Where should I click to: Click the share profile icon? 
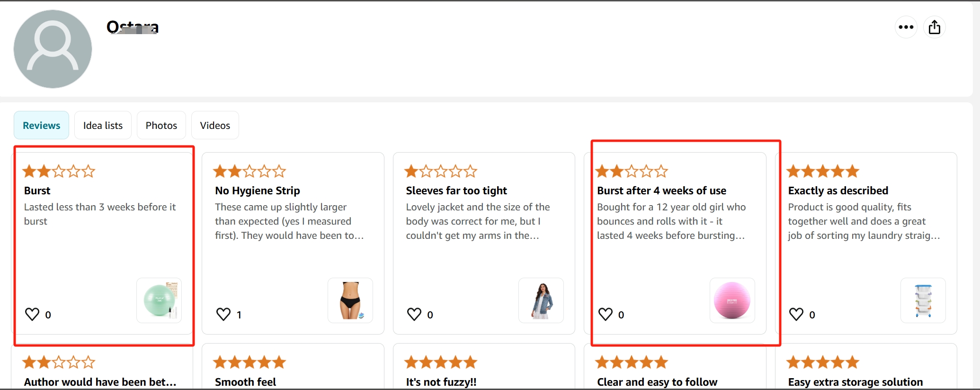click(934, 27)
